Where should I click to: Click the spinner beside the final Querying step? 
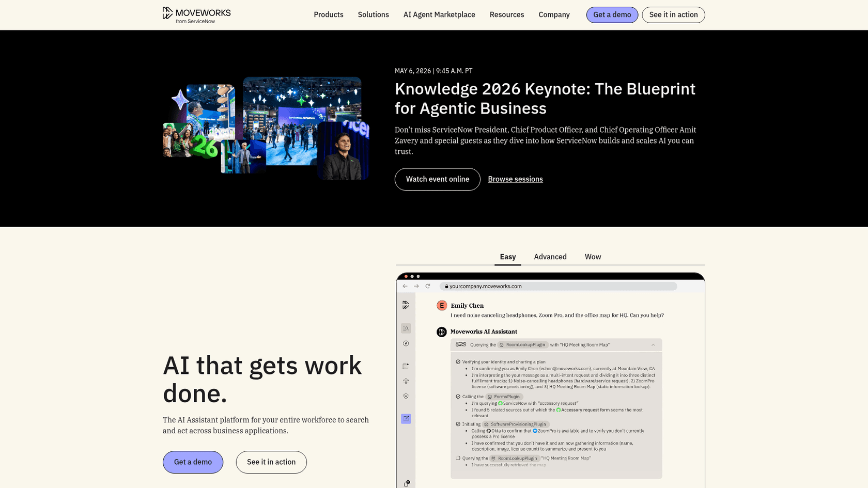tap(458, 458)
